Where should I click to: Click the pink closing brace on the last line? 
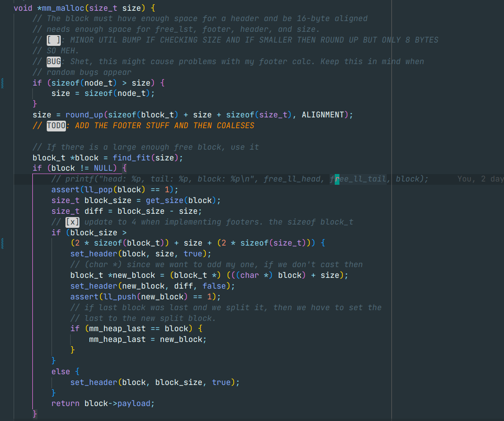(35, 414)
